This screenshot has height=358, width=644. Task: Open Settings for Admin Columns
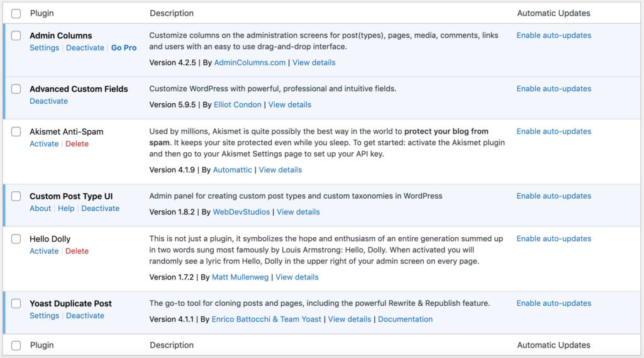click(45, 48)
